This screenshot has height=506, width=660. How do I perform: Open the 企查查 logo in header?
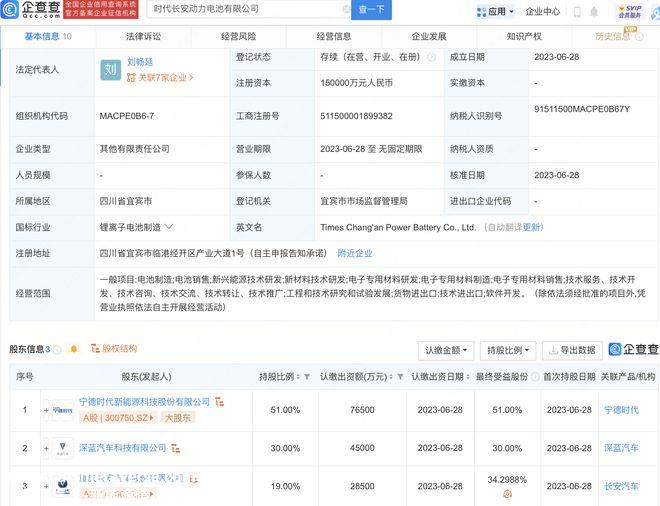[x=31, y=9]
